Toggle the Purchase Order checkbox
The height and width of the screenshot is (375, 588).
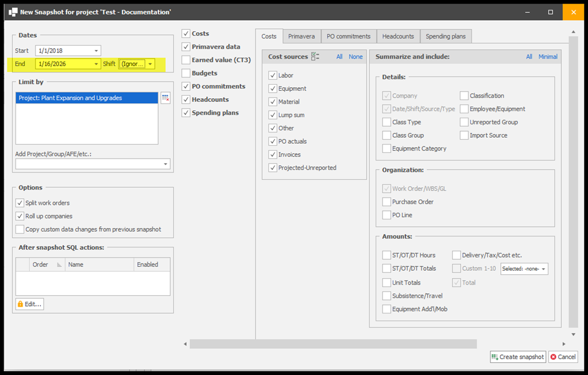point(387,202)
